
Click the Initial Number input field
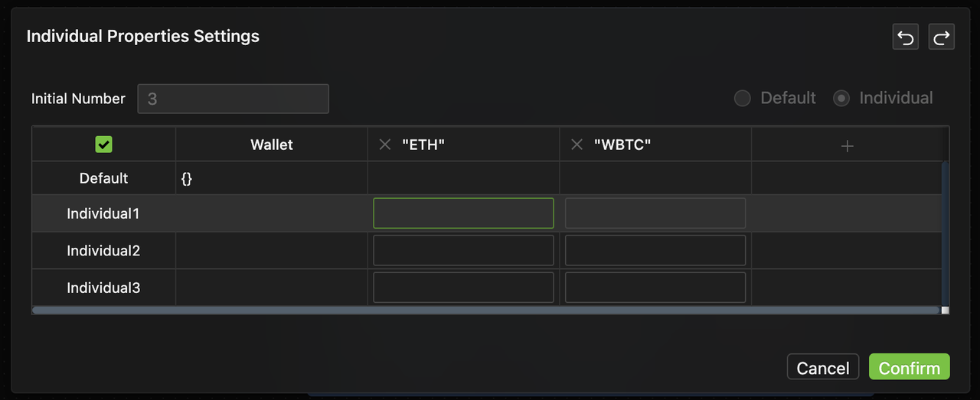233,99
